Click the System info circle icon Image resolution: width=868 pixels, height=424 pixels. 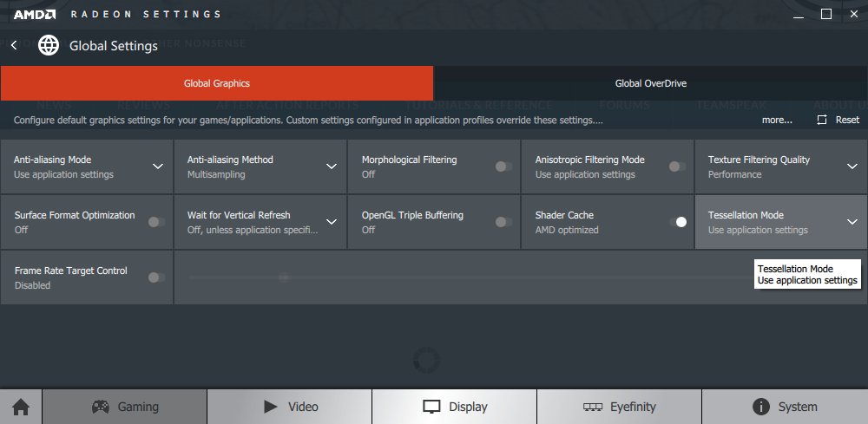(x=761, y=407)
